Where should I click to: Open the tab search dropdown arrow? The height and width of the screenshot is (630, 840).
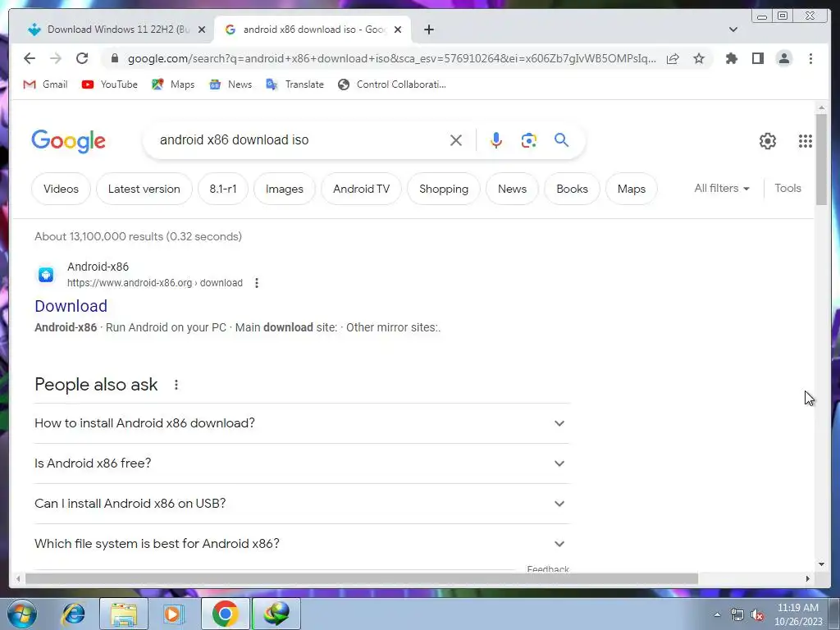point(733,30)
